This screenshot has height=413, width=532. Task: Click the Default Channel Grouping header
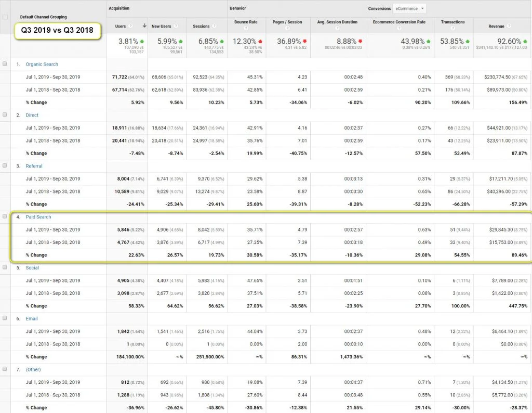pyautogui.click(x=44, y=17)
